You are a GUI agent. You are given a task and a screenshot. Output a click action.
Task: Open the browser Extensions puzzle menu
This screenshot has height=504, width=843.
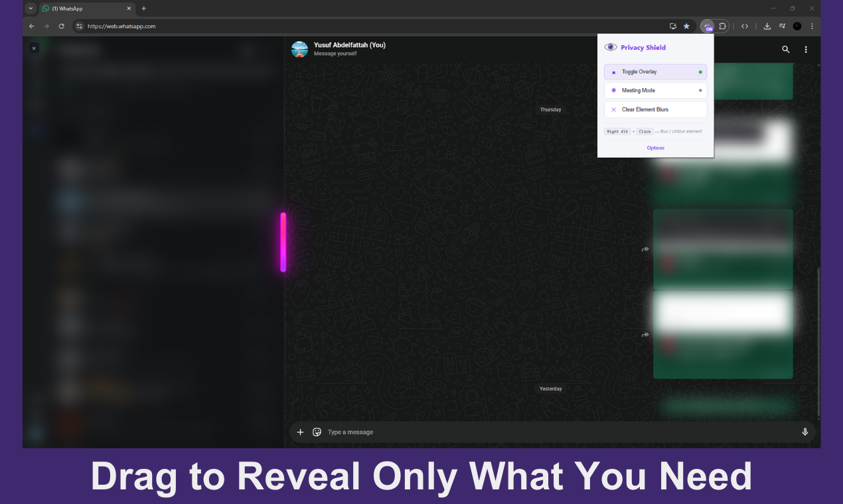pos(723,26)
